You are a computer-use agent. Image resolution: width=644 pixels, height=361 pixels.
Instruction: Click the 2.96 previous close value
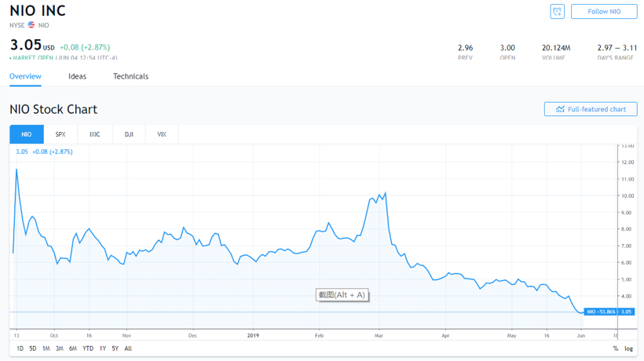tap(466, 48)
